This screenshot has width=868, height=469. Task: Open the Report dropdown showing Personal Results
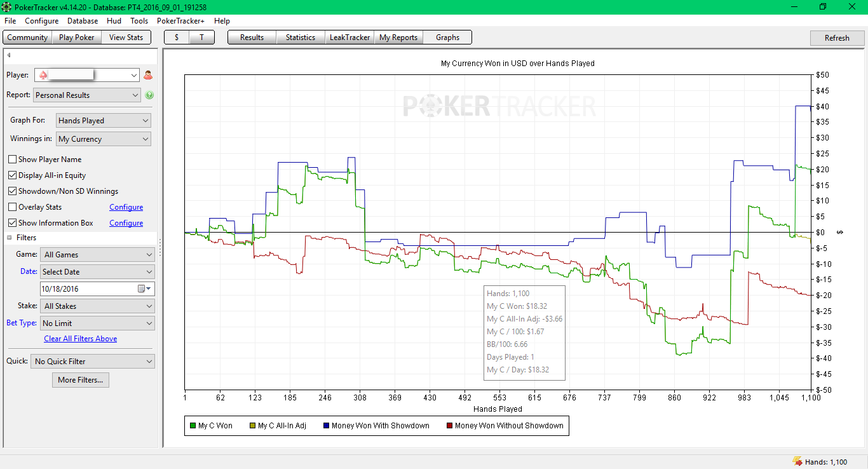coord(87,95)
